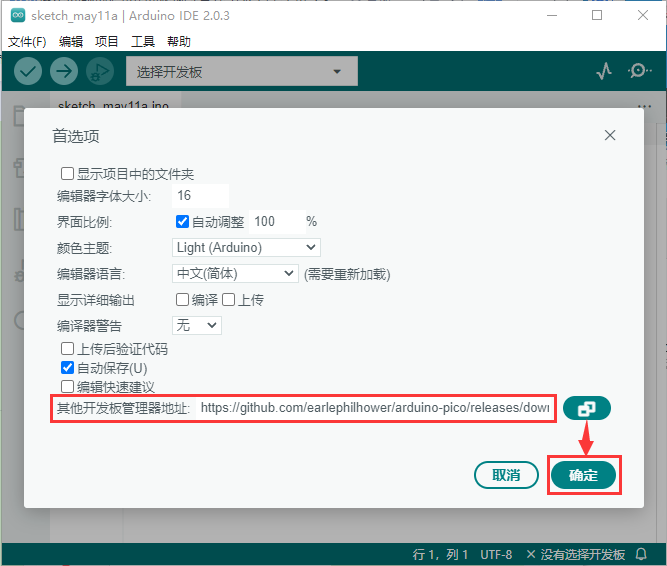
Task: Click UTF-8 encoding in status bar
Action: pyautogui.click(x=496, y=555)
